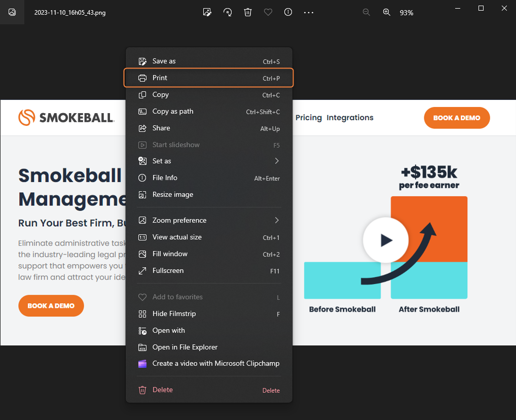Click the Set as picture icon
The width and height of the screenshot is (516, 420).
tap(142, 161)
